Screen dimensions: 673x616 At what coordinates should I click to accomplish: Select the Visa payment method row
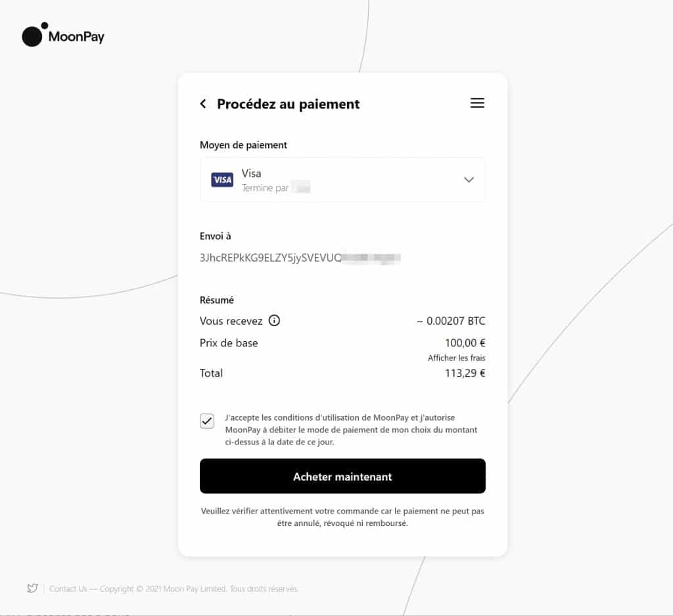click(342, 179)
